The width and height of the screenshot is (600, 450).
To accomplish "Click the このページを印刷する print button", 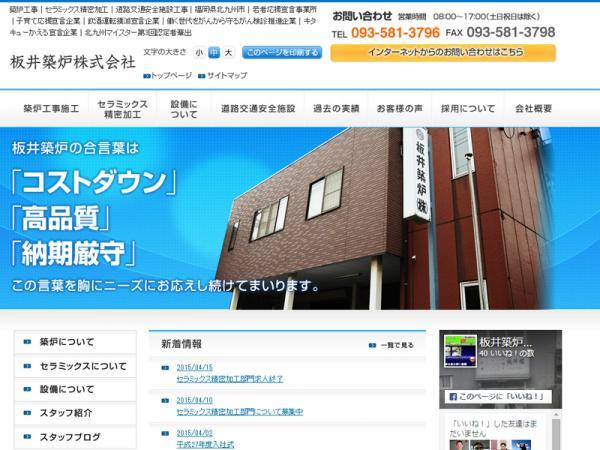I will pos(282,52).
